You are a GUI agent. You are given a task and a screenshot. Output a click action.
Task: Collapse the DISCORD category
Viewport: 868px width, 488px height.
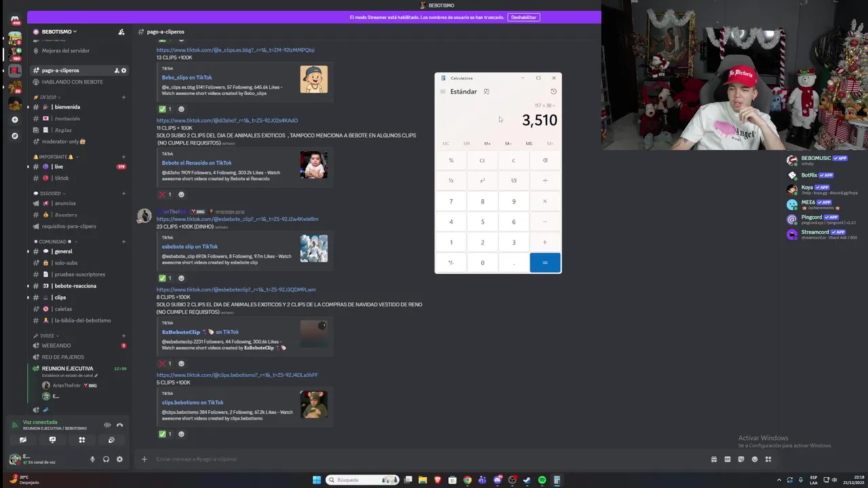coord(49,194)
